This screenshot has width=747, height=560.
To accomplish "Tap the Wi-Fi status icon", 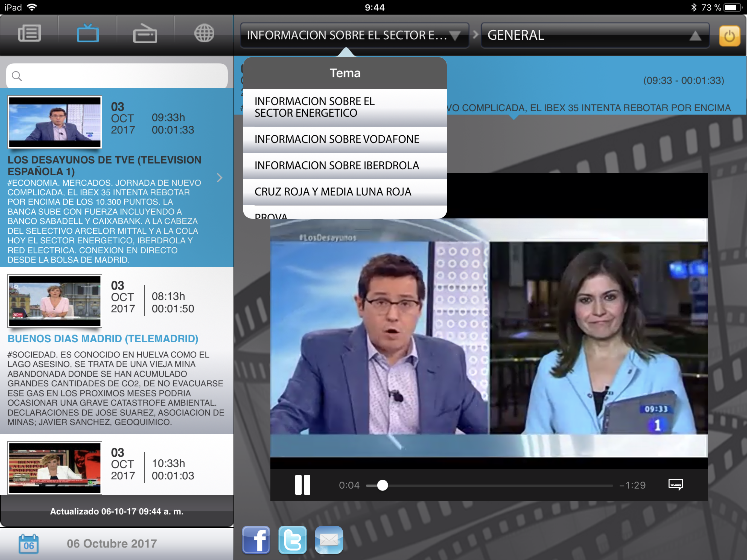I will coord(32,7).
